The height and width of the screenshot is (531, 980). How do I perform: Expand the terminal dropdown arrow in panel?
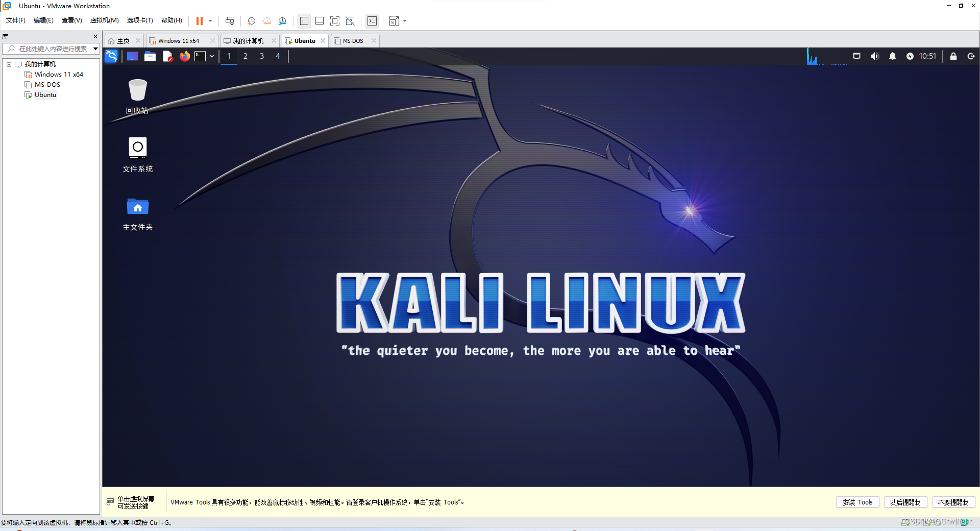tap(212, 56)
